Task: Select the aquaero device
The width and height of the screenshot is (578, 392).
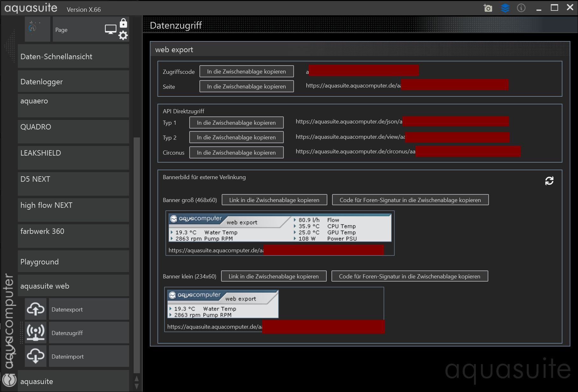Action: (73, 106)
